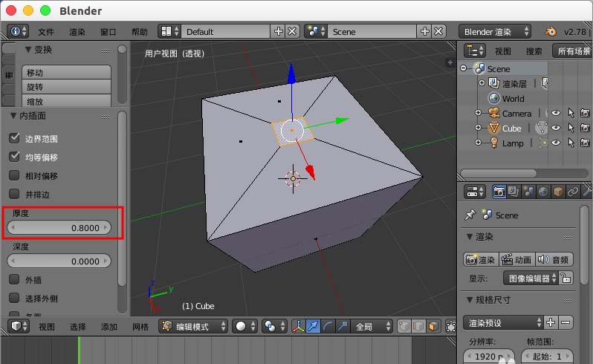593x364 pixels.
Task: Click the render layers properties icon
Action: [x=513, y=192]
